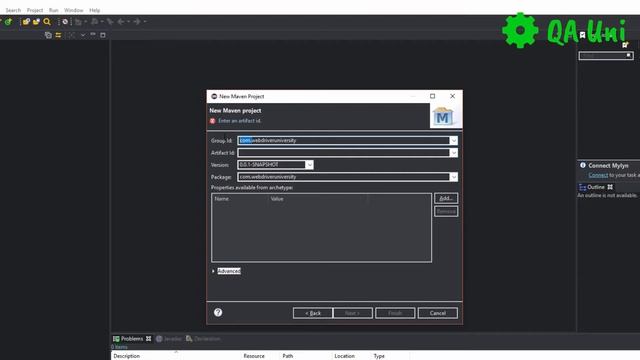Open the Group Id dropdown arrow

453,140
